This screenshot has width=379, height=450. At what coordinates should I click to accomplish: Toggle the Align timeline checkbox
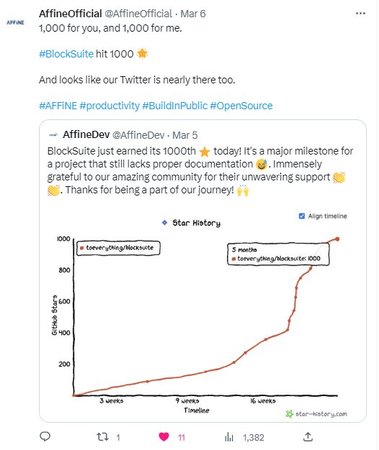[302, 216]
